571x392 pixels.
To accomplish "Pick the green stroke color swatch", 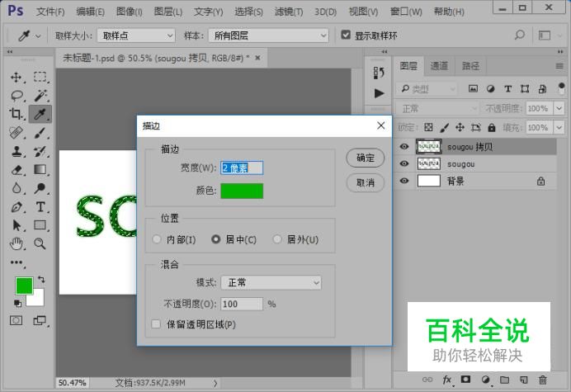I will (242, 191).
